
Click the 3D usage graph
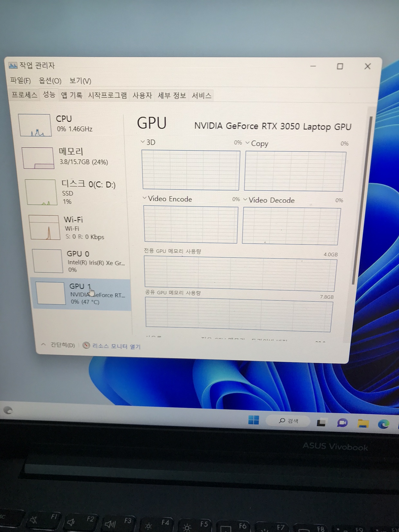[x=191, y=170]
